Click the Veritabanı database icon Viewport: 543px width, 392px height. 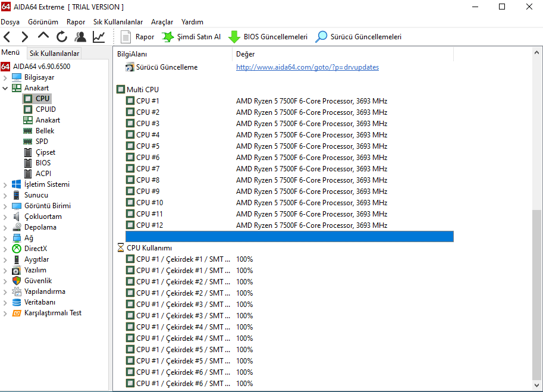click(16, 302)
